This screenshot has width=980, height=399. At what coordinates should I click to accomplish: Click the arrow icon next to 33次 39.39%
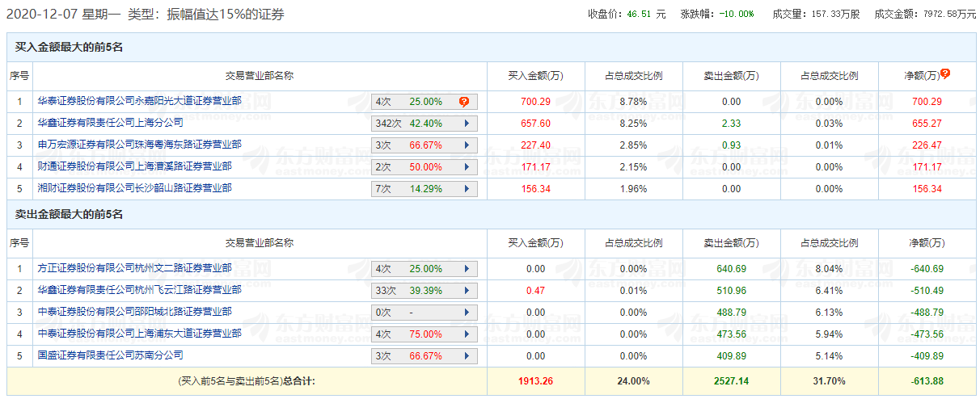click(x=467, y=291)
